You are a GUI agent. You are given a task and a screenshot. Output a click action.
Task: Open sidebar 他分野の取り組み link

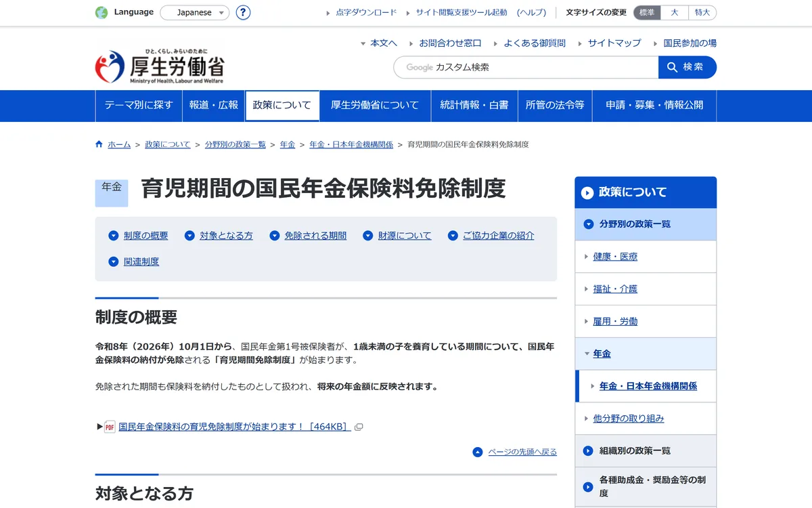[629, 419]
